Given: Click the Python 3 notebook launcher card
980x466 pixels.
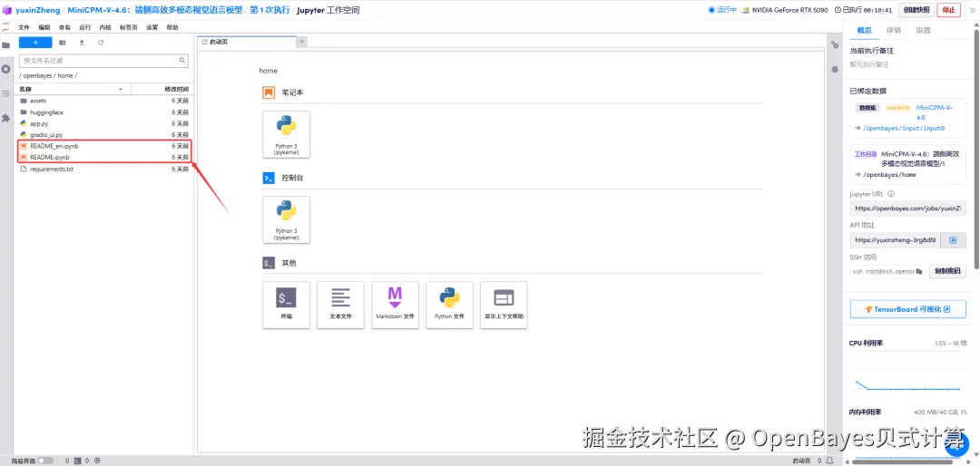Looking at the screenshot, I should [286, 134].
